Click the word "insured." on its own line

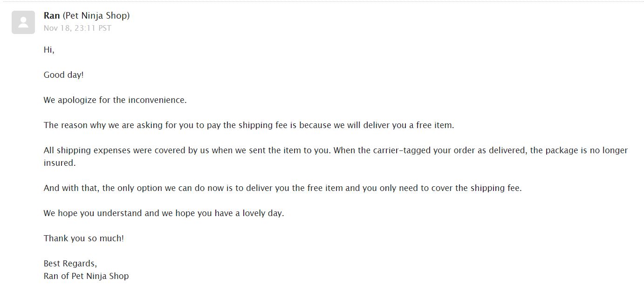click(60, 163)
